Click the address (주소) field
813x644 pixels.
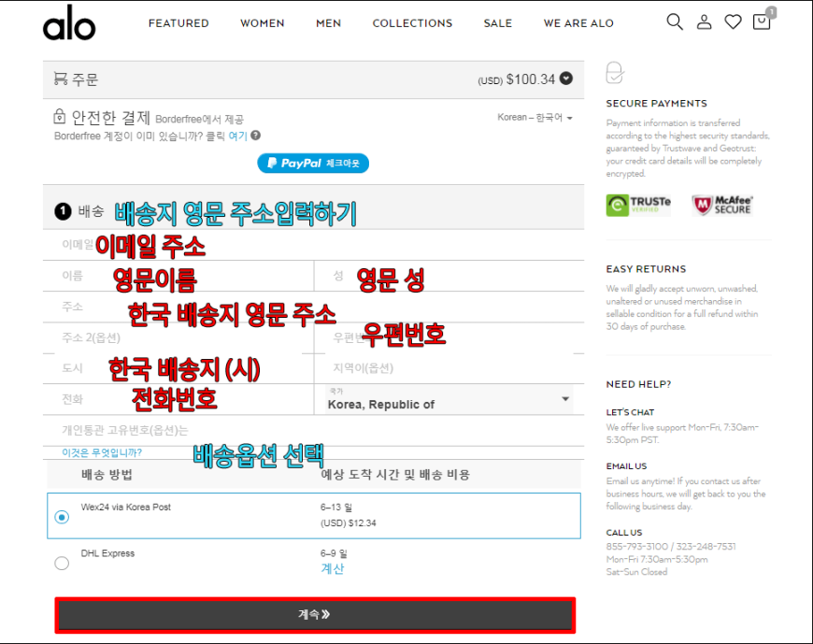tap(313, 307)
